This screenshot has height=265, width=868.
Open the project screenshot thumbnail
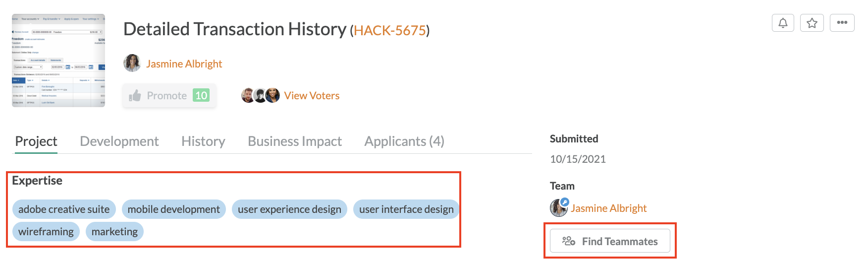pos(58,61)
